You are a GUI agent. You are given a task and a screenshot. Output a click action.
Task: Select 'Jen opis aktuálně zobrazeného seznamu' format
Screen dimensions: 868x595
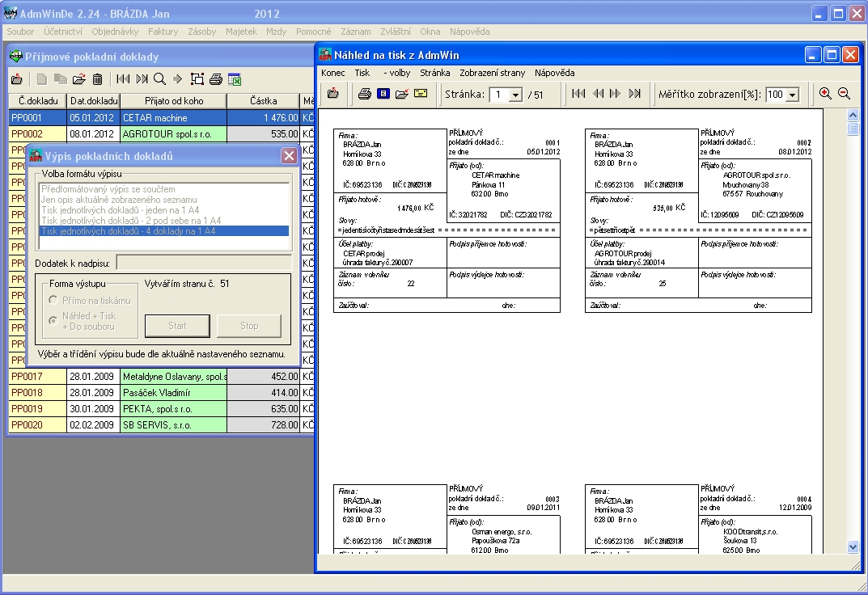[x=164, y=200]
